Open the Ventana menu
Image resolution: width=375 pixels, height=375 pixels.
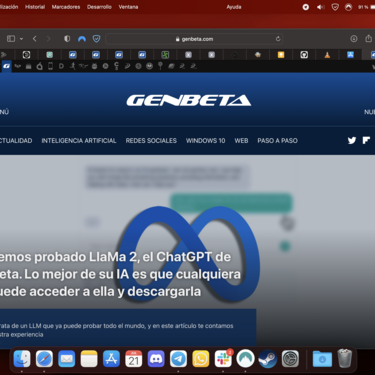[x=128, y=7]
